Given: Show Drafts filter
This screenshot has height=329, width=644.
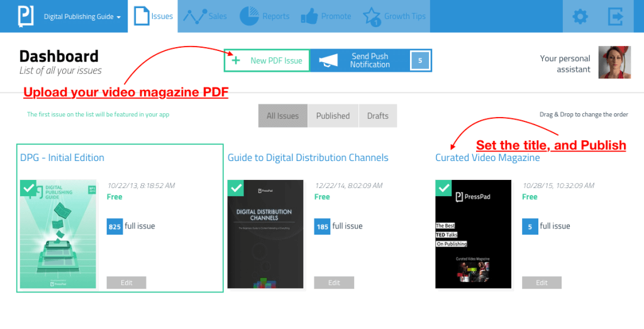Looking at the screenshot, I should click(x=378, y=116).
